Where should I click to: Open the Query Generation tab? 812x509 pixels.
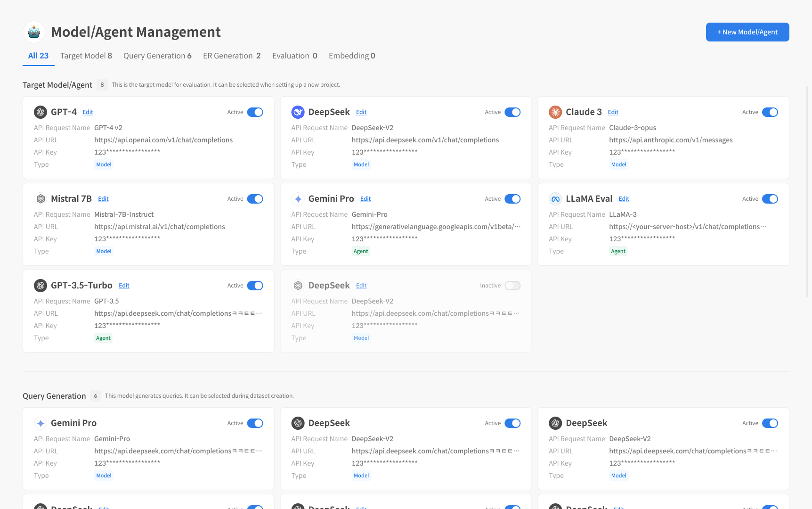point(157,56)
